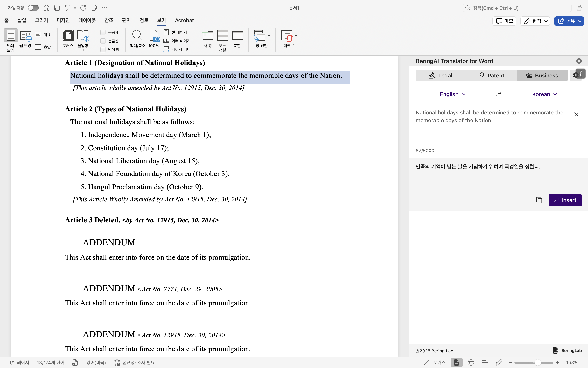Click status bar Focus (포커스) button

pos(435,363)
